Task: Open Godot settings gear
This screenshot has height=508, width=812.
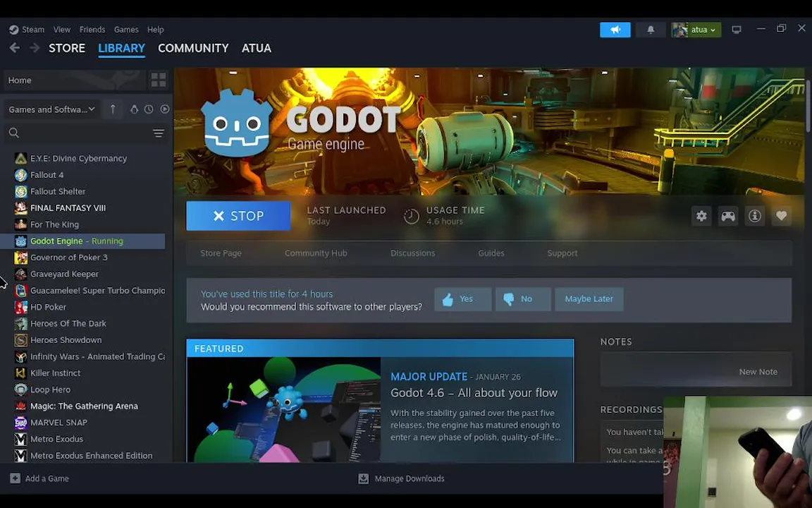Action: pos(701,216)
